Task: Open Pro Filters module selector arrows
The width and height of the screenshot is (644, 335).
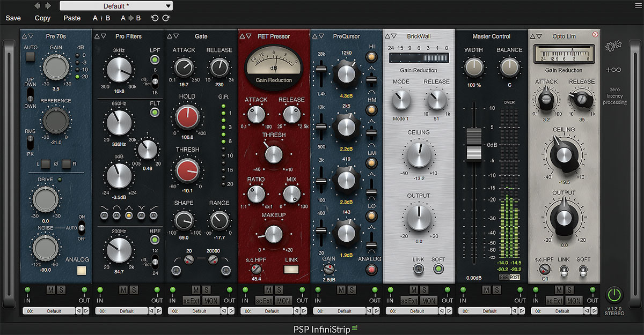Action: pyautogui.click(x=100, y=36)
